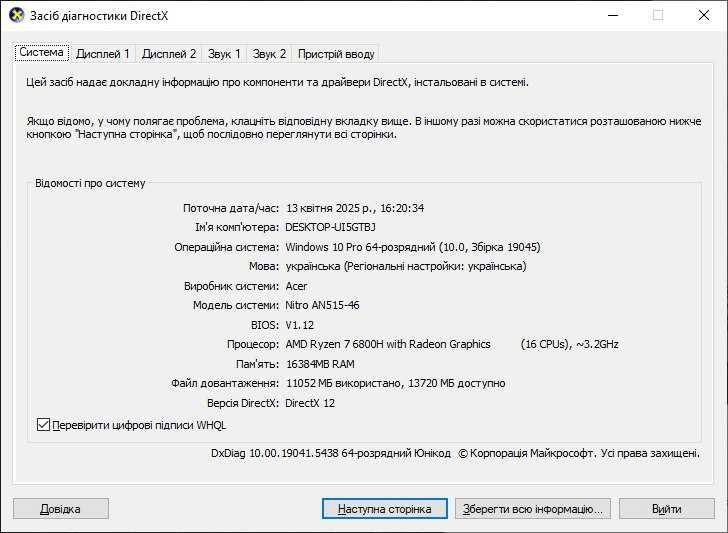Click the Процесор label
The height and width of the screenshot is (533, 728).
[253, 344]
